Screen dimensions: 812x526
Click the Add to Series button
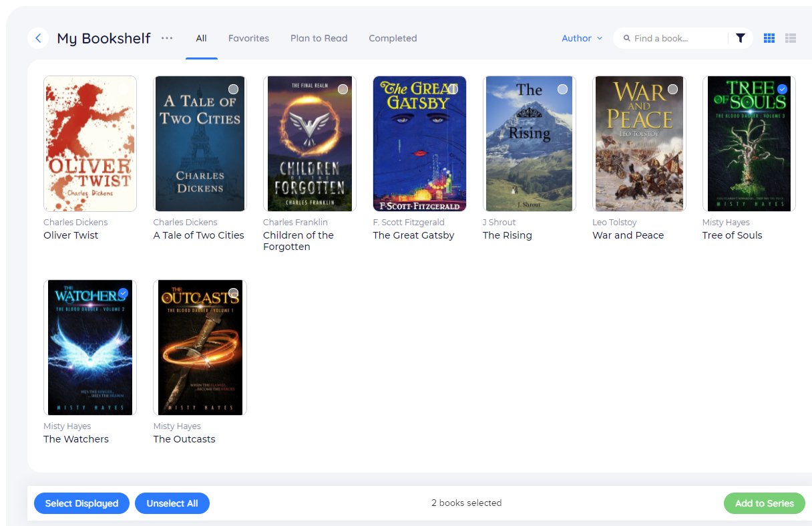(765, 503)
